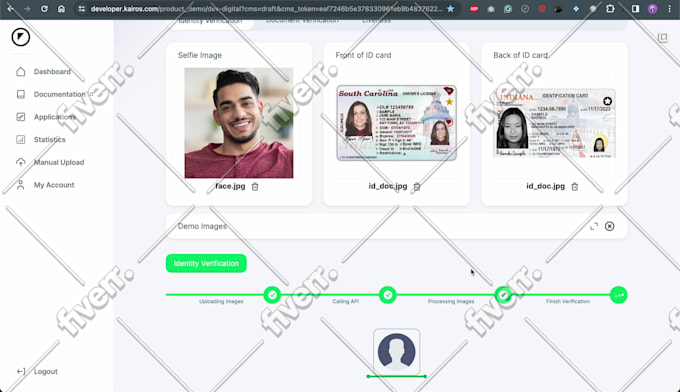Expand the Demo Images panel with expand icon

tap(594, 226)
